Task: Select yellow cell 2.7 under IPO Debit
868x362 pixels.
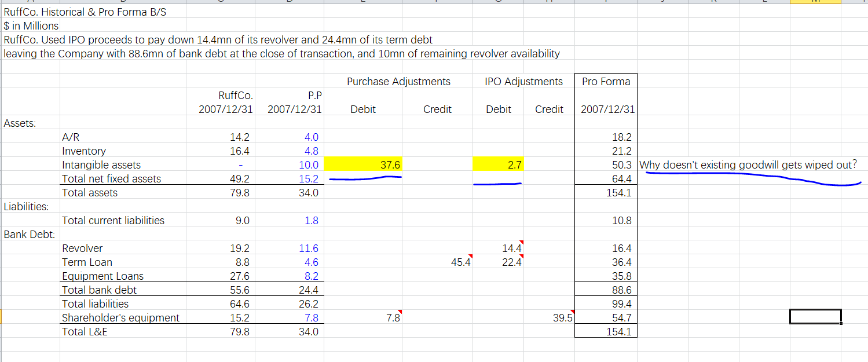Action: click(499, 164)
